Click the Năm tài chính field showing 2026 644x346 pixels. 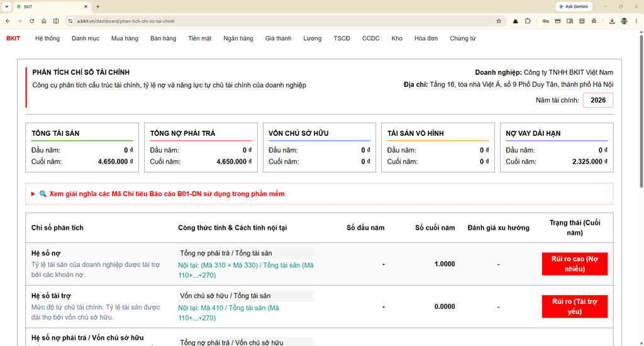[x=598, y=100]
